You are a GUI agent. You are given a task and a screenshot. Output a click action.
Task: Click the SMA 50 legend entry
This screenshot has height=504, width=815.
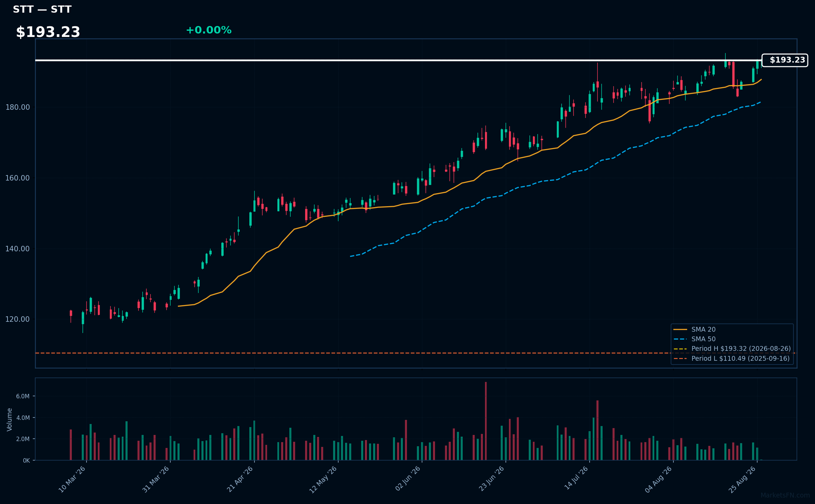(703, 339)
